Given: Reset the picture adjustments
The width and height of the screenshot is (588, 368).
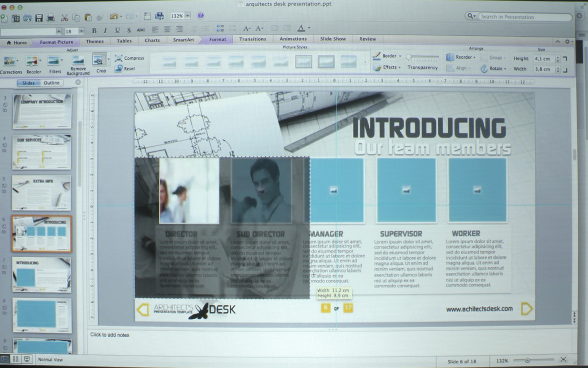Looking at the screenshot, I should pyautogui.click(x=125, y=68).
